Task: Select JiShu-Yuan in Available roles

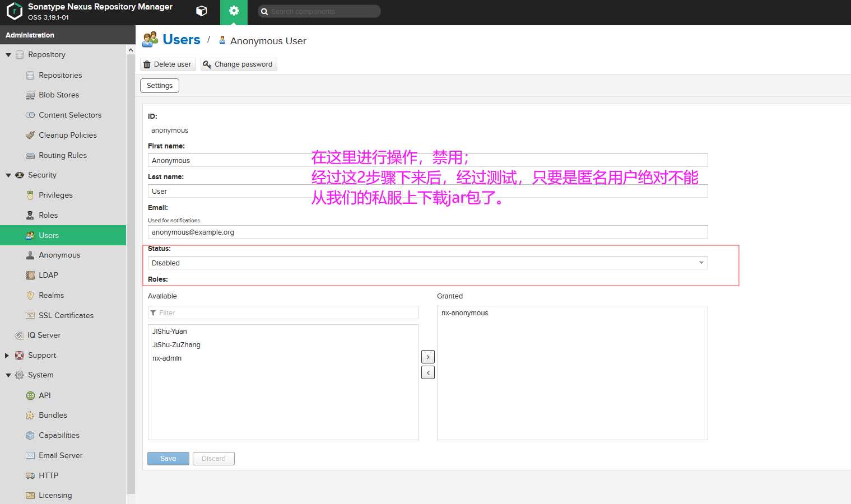Action: pyautogui.click(x=170, y=332)
